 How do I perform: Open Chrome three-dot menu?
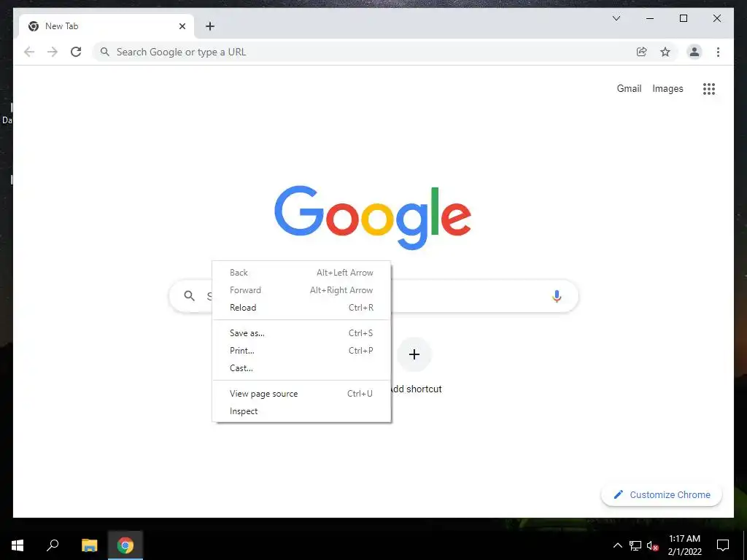(x=718, y=52)
